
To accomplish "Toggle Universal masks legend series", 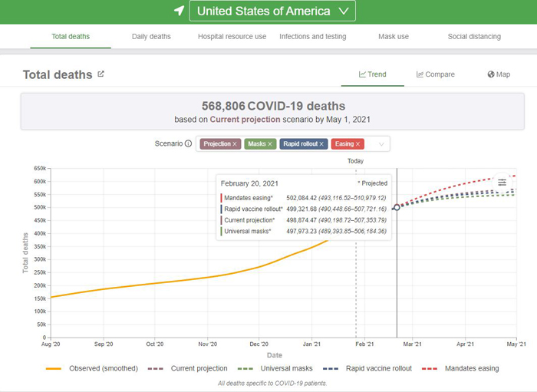I will click(275, 369).
